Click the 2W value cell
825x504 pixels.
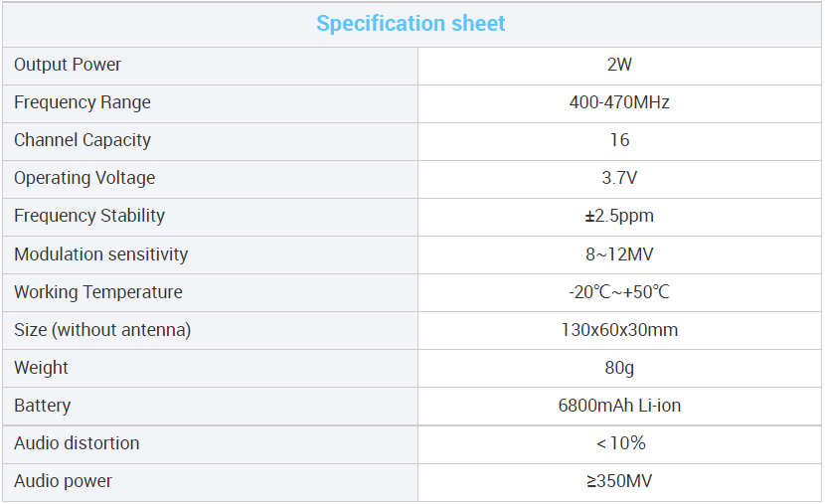click(x=619, y=66)
